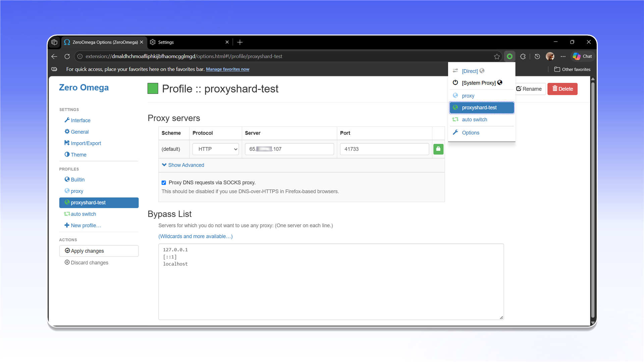Click the green profile color swatch
This screenshot has width=644, height=362.
(x=153, y=88)
